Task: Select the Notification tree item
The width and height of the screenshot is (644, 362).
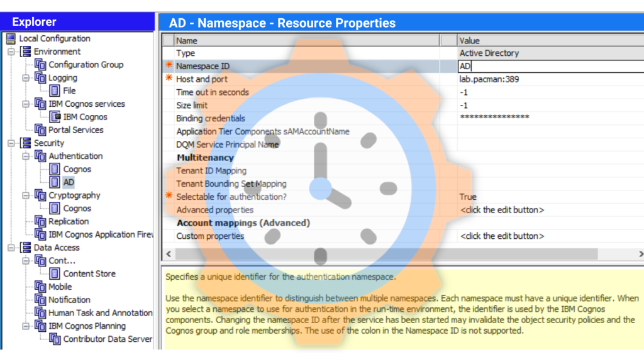Action: [x=69, y=300]
